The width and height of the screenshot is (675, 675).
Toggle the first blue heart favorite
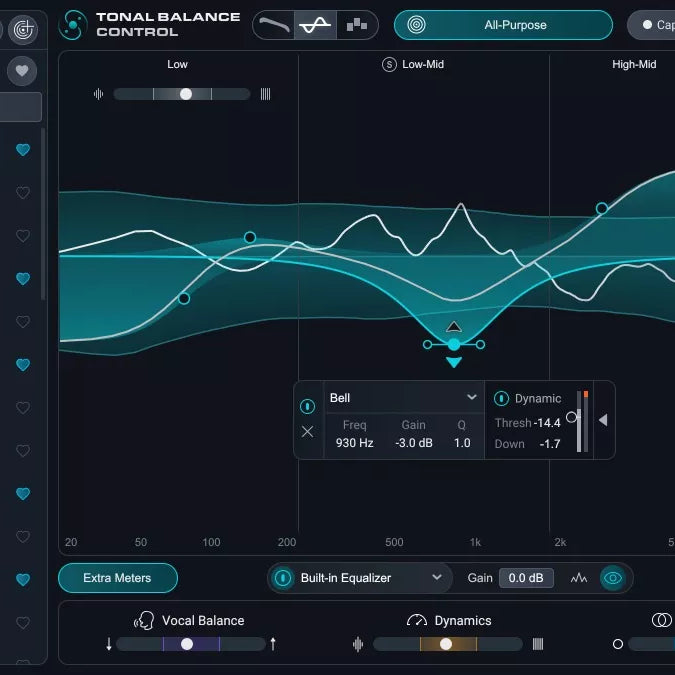23,149
